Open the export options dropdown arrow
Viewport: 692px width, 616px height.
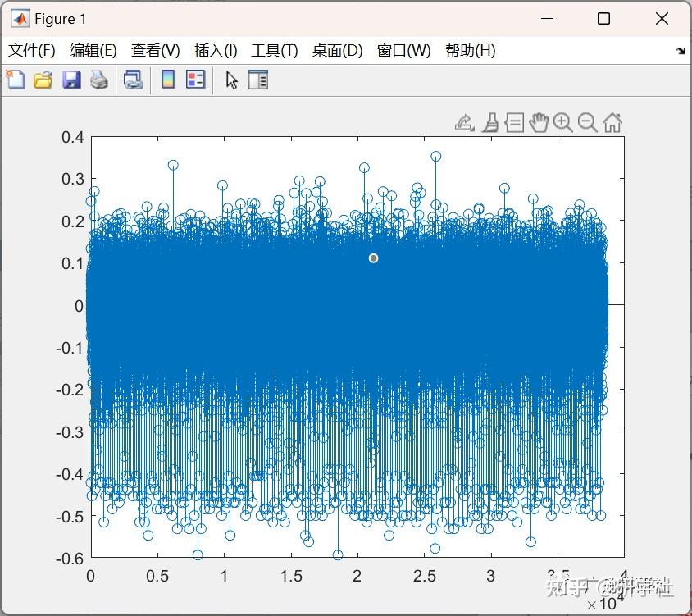pyautogui.click(x=472, y=129)
